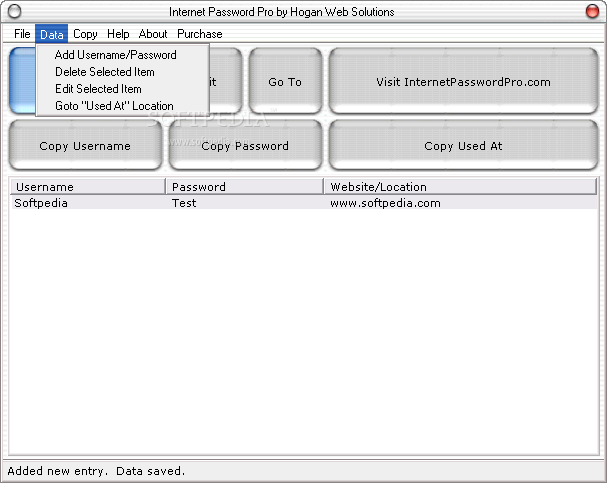The width and height of the screenshot is (607, 483).
Task: Click the gray orb at title bar left
Action: point(14,11)
